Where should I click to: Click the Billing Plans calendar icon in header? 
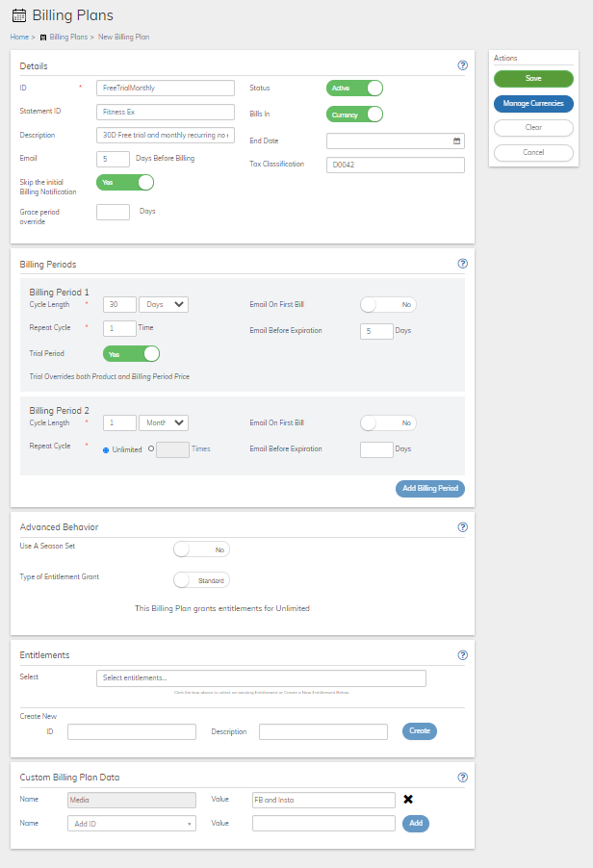point(19,15)
